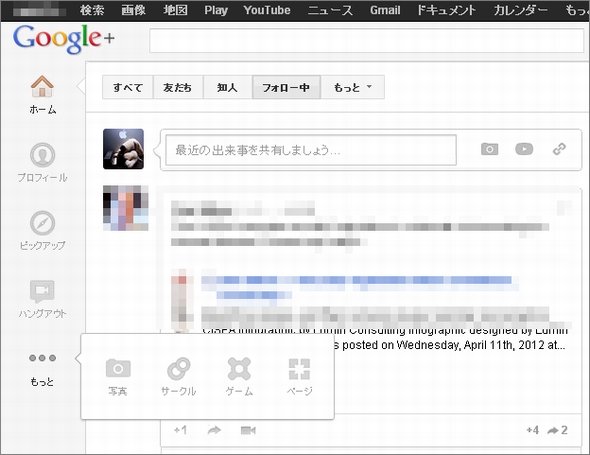Screen dimensions: 590x455
Task: Focus the 最近の出来事を共有しましょう share field
Action: point(311,150)
